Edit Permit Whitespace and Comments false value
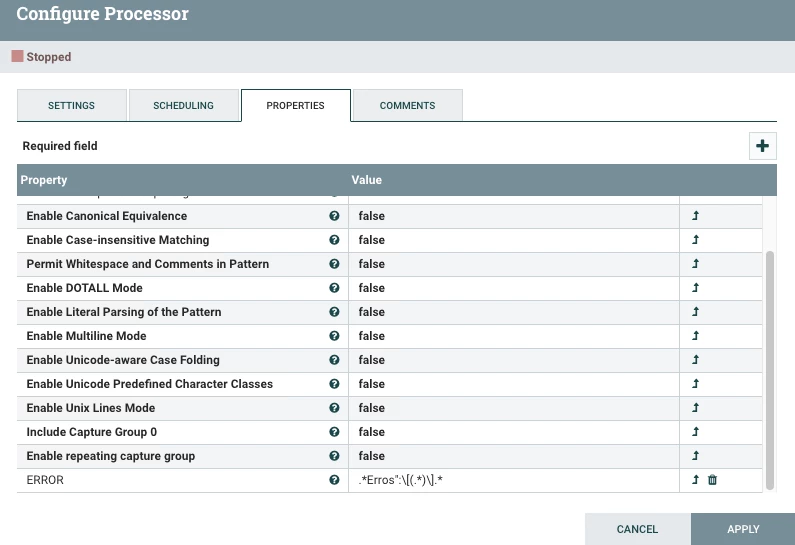The height and width of the screenshot is (545, 795). click(514, 264)
